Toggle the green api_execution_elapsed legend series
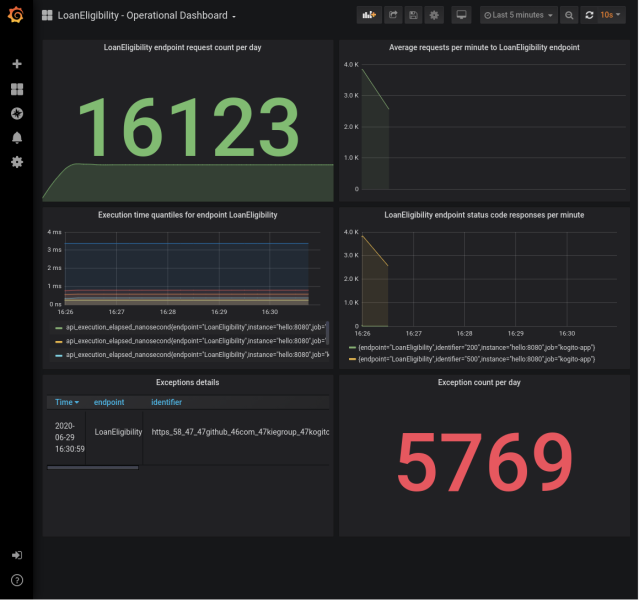The width and height of the screenshot is (639, 600). pos(196,327)
